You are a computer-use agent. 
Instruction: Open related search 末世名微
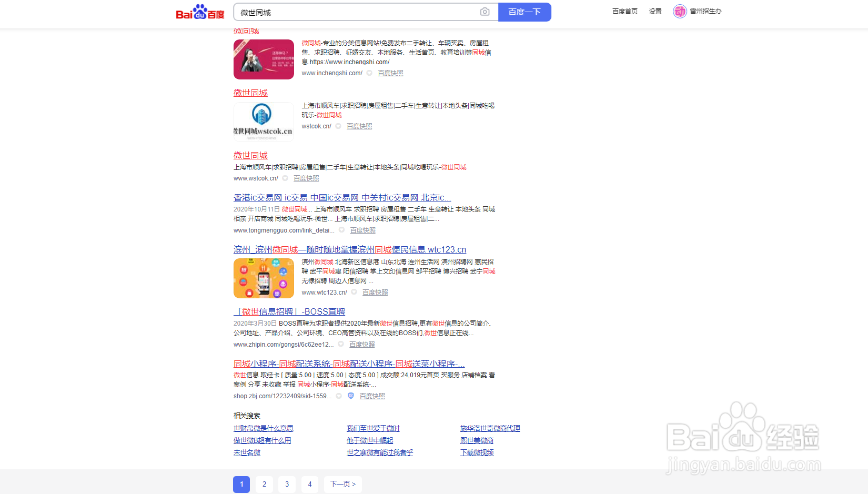pos(247,452)
